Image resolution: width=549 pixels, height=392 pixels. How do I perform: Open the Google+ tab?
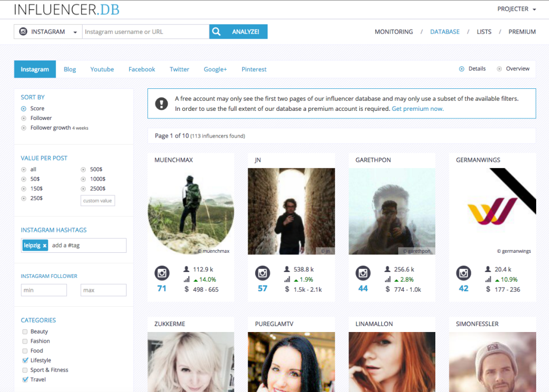(x=216, y=69)
